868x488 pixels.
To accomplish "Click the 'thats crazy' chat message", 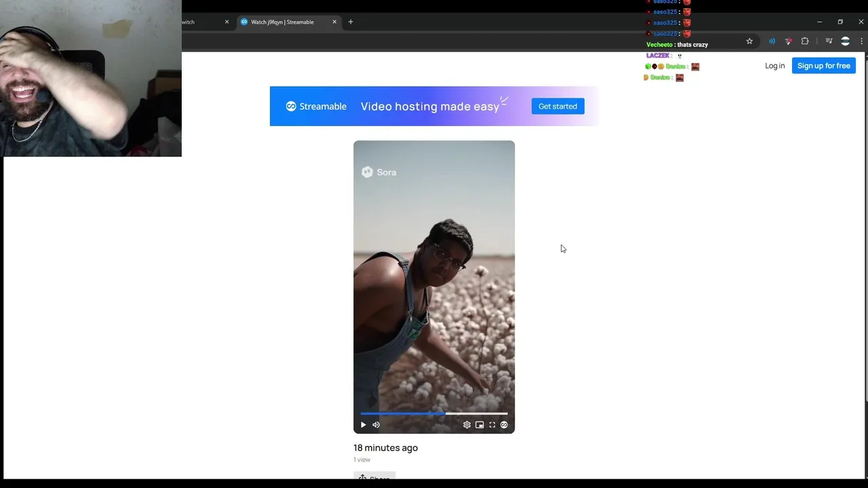I will pos(692,45).
